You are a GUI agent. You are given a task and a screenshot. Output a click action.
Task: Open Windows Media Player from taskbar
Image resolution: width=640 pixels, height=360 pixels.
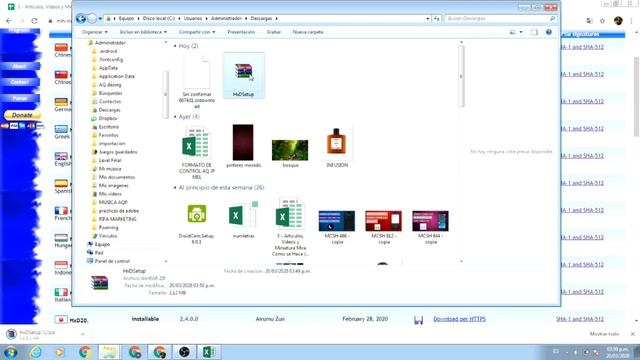pos(60,352)
